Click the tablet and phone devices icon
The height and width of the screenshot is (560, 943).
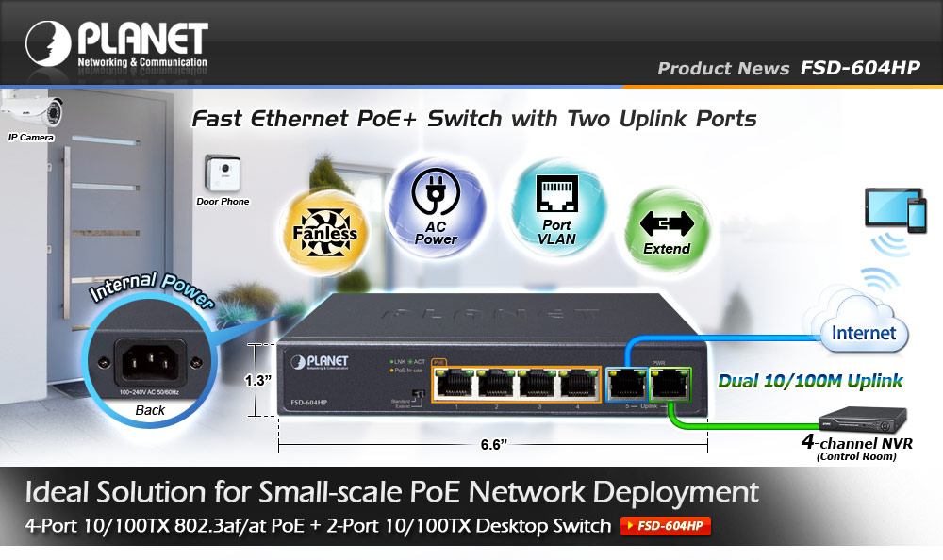(896, 210)
